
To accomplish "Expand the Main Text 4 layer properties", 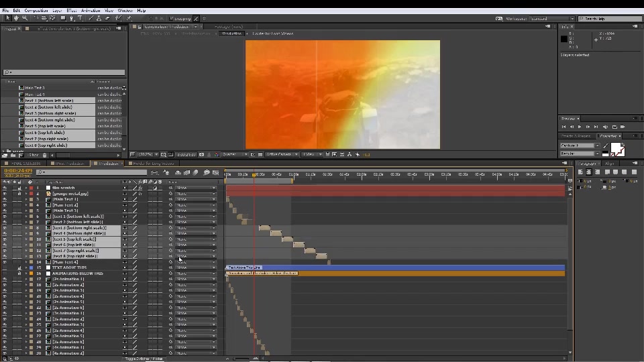I will pyautogui.click(x=26, y=262).
